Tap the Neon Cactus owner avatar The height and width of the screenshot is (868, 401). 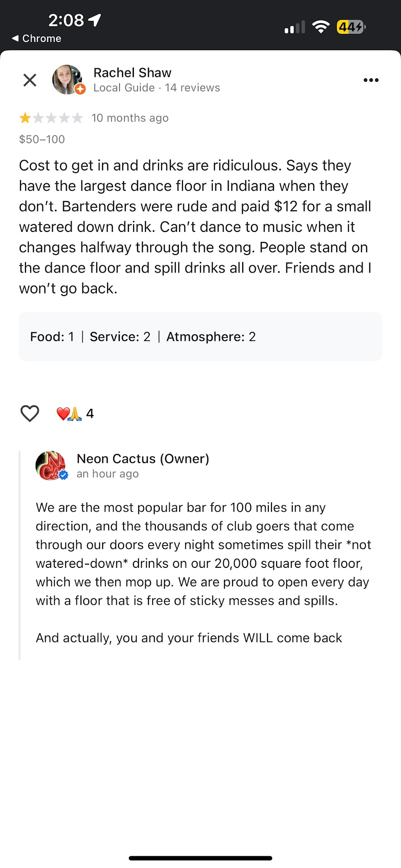50,465
